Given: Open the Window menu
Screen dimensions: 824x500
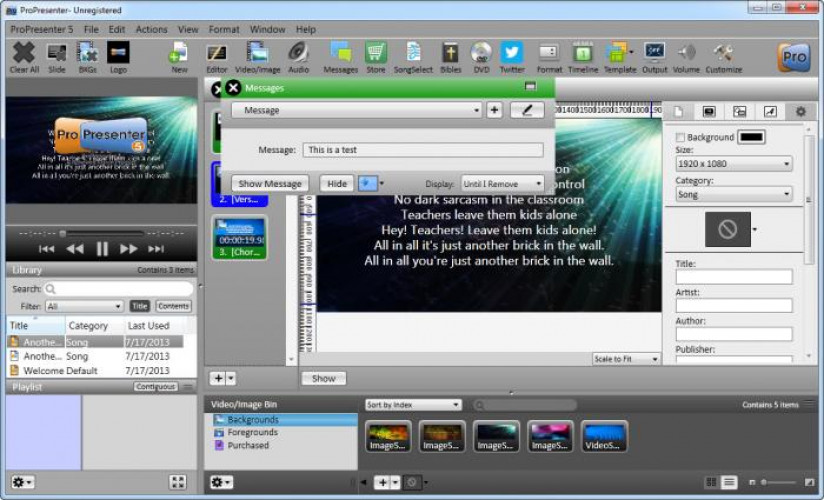Looking at the screenshot, I should (267, 29).
